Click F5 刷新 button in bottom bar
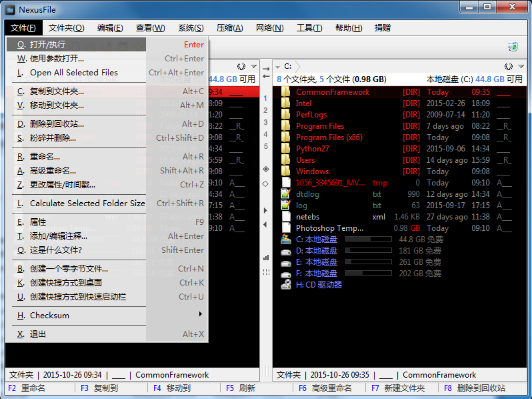 coord(241,388)
